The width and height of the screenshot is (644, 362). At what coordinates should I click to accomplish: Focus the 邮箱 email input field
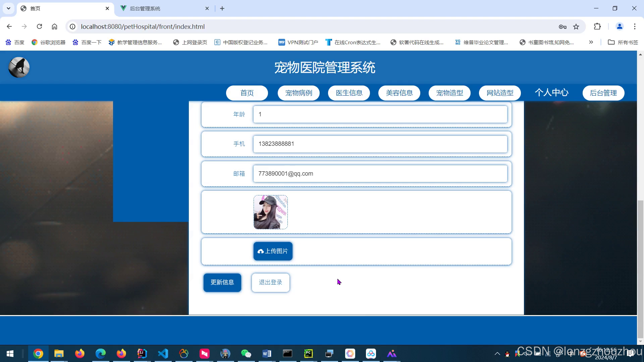click(380, 174)
